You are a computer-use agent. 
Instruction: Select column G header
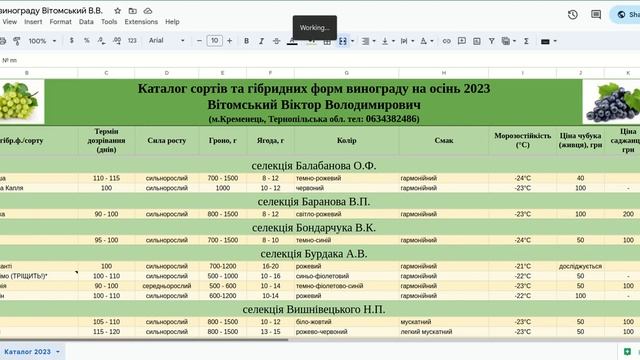347,73
